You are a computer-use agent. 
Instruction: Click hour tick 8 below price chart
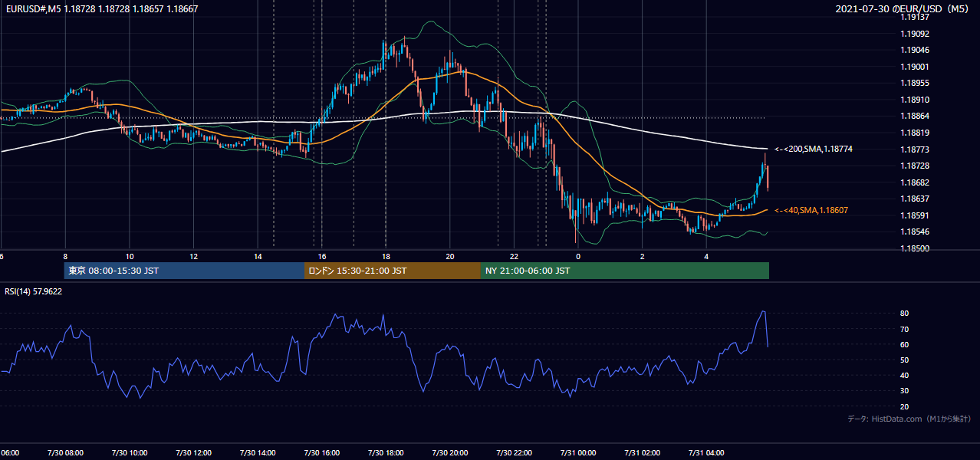pos(65,256)
